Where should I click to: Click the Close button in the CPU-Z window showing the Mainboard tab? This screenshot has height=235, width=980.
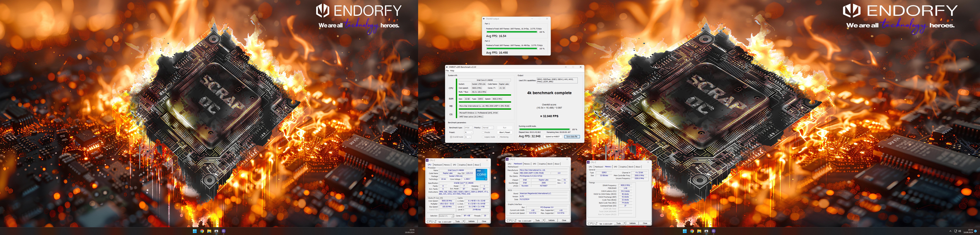pos(564,220)
